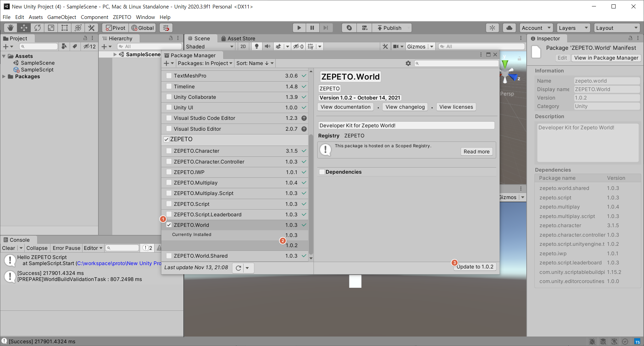Open Package Manager advanced settings gear
The width and height of the screenshot is (644, 346).
tap(408, 63)
